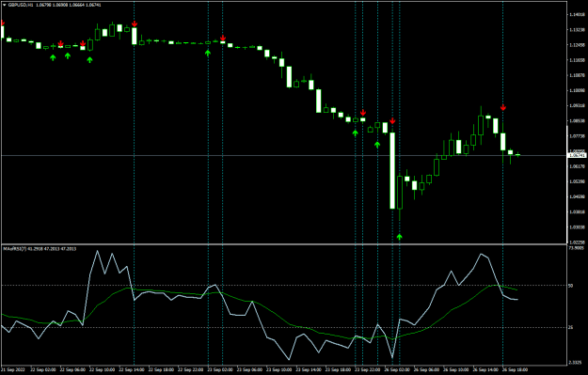Image resolution: width=588 pixels, height=375 pixels.
Task: Click the 1.02258 price scale label
Action: coord(577,242)
